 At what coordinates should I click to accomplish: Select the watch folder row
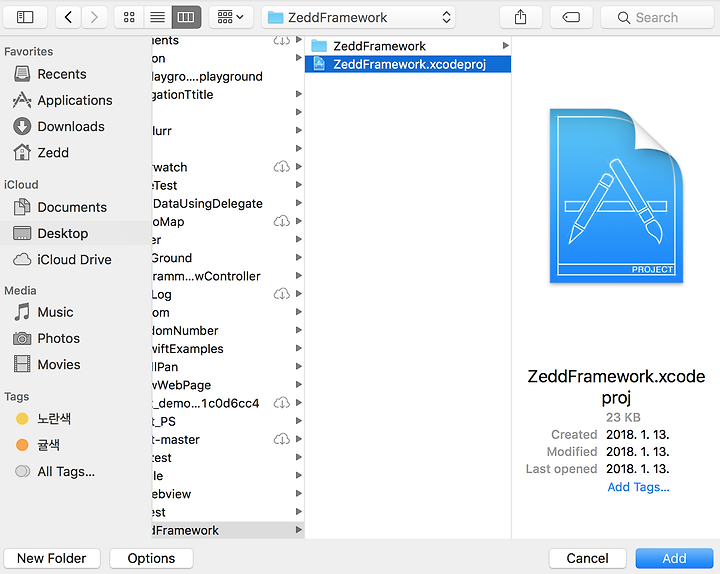pos(228,167)
